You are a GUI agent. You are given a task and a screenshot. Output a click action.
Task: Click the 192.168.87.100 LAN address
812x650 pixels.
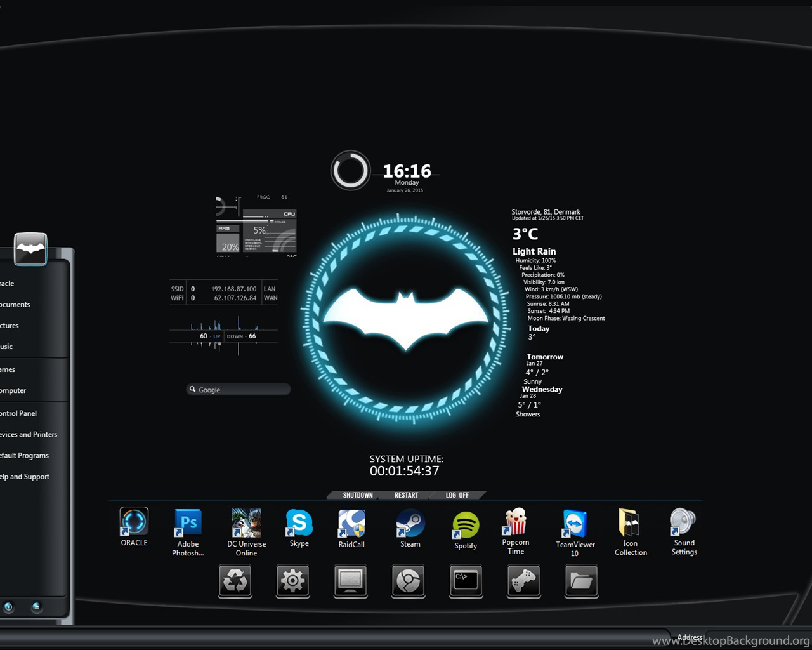coord(233,289)
